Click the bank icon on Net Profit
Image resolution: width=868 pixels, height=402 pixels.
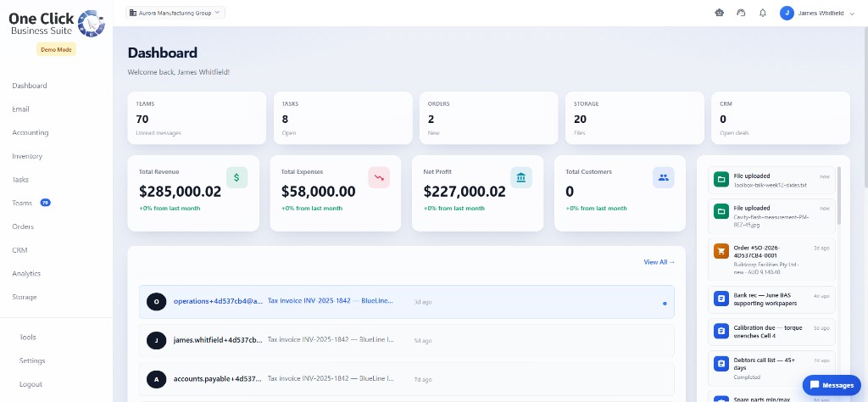pos(521,177)
